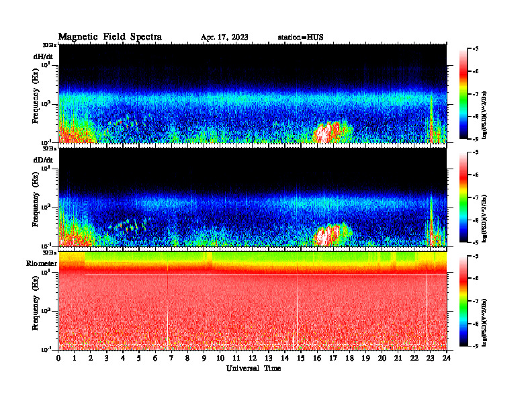The image size is (532, 411).
Task: Click the 10^0 frequency tick on dD/dt axis
Action: tap(46, 207)
